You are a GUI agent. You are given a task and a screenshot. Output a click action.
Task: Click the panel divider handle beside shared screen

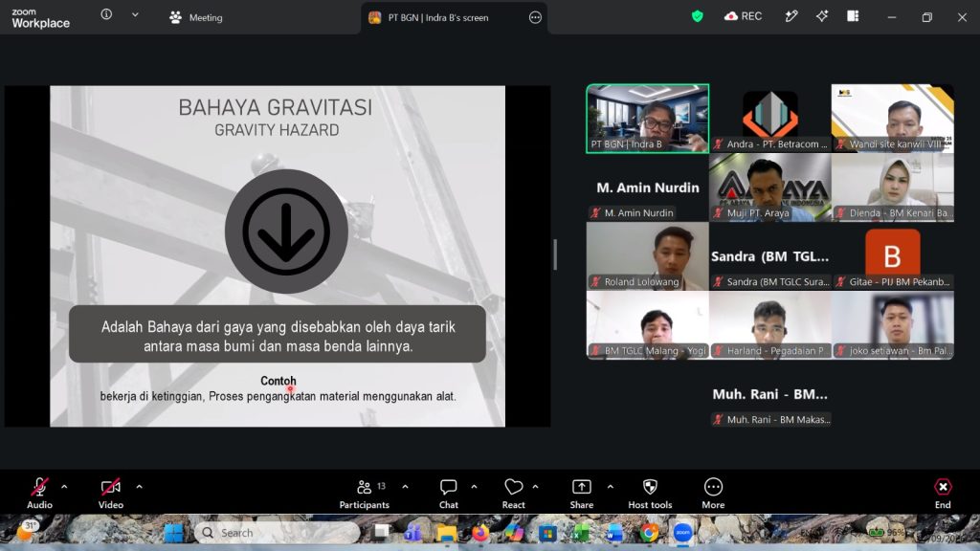click(555, 254)
